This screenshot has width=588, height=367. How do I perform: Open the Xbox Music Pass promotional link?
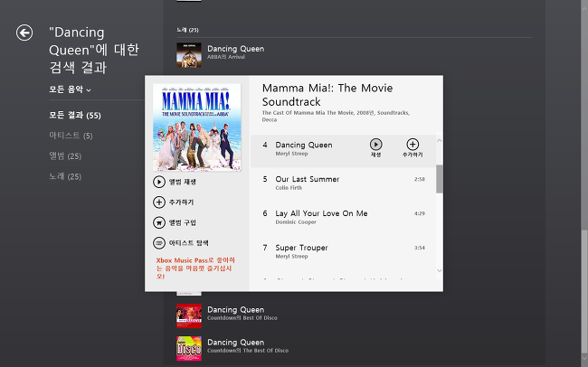click(x=195, y=268)
